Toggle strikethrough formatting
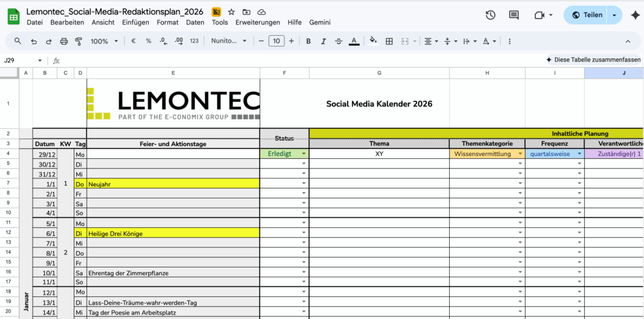The image size is (644, 319). tap(339, 41)
